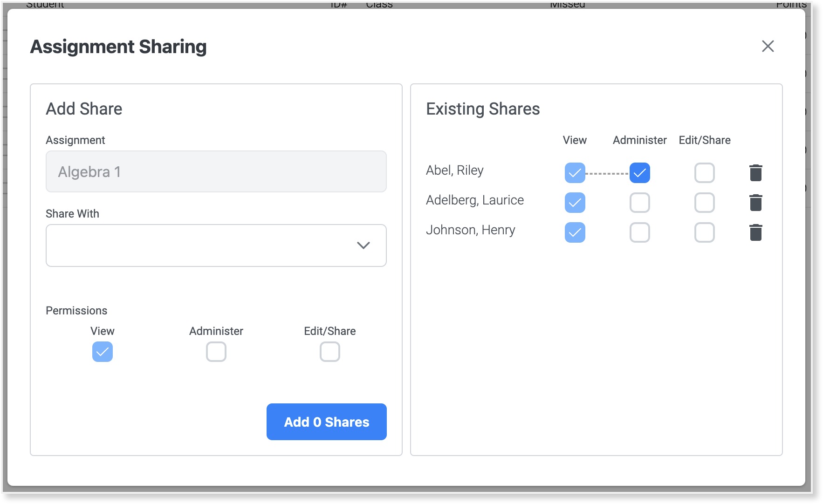The height and width of the screenshot is (504, 823).
Task: Check Edit/Share for Johnson, Henry
Action: click(x=704, y=232)
